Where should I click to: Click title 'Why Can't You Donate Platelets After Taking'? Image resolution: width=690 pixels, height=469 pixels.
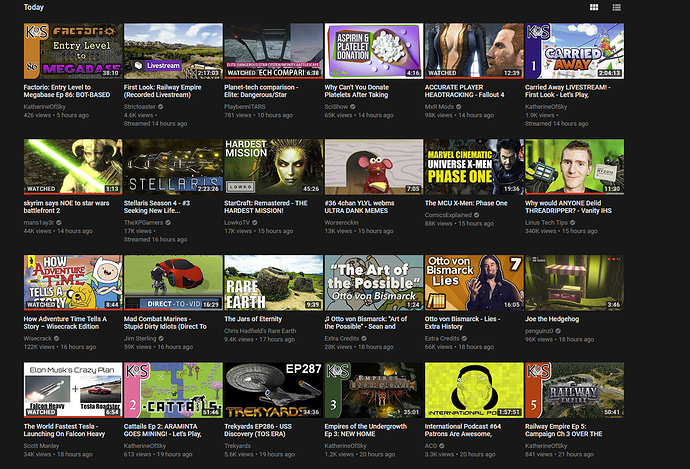click(356, 91)
